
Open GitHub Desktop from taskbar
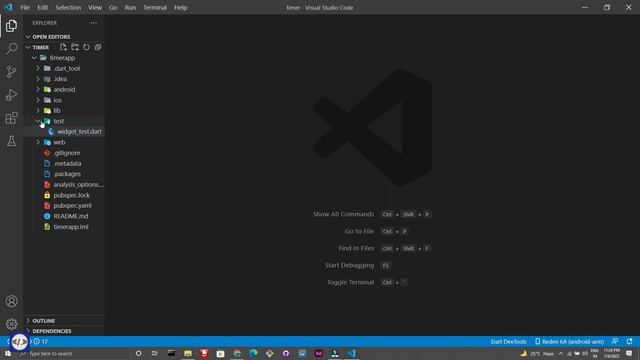point(286,353)
